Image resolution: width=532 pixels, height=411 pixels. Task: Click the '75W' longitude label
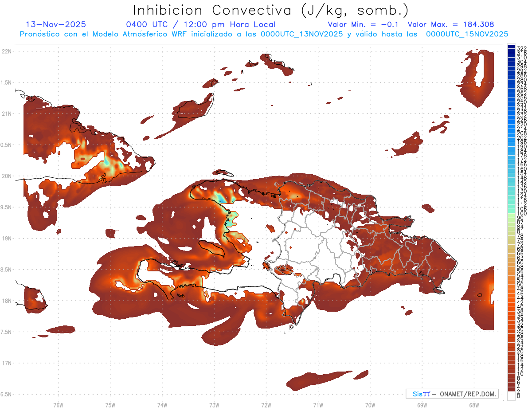[x=110, y=405]
